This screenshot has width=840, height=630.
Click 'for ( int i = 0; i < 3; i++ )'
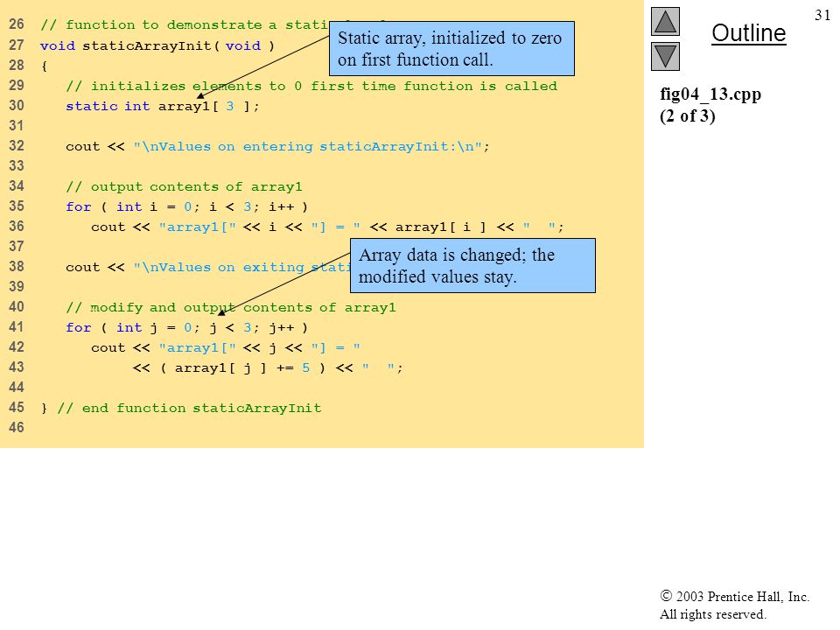pyautogui.click(x=186, y=206)
